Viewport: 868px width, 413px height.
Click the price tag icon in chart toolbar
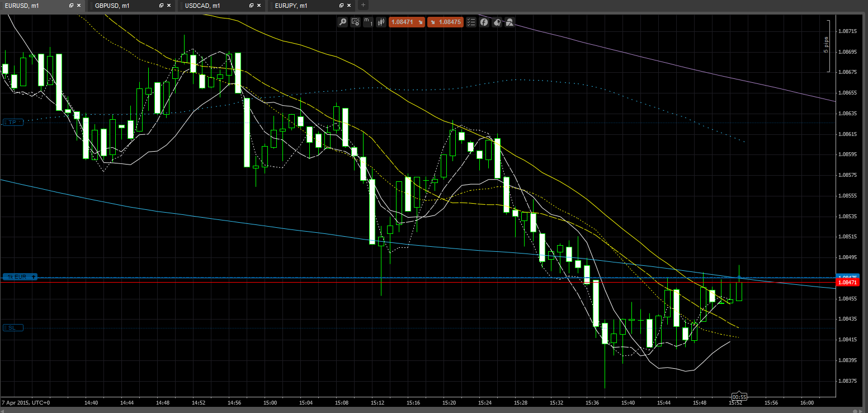(x=497, y=22)
